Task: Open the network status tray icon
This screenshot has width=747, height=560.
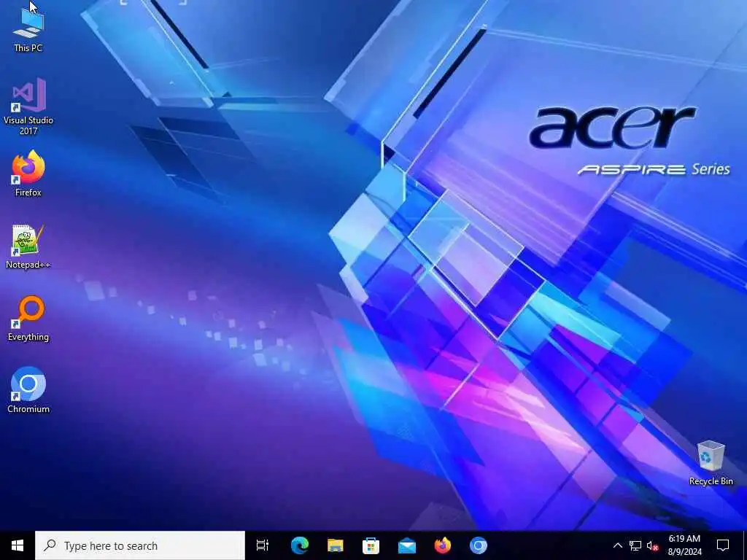Action: coord(635,545)
